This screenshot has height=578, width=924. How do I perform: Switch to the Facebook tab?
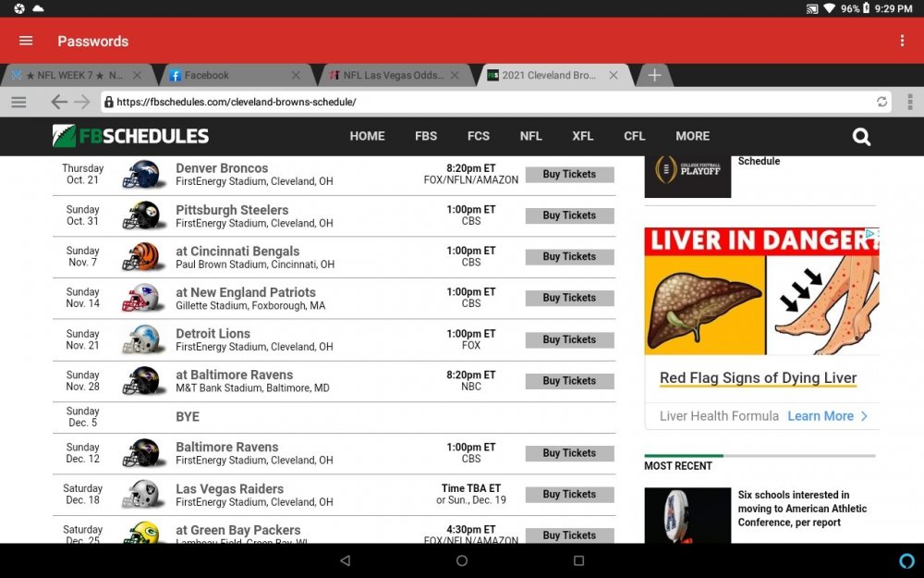[x=233, y=76]
